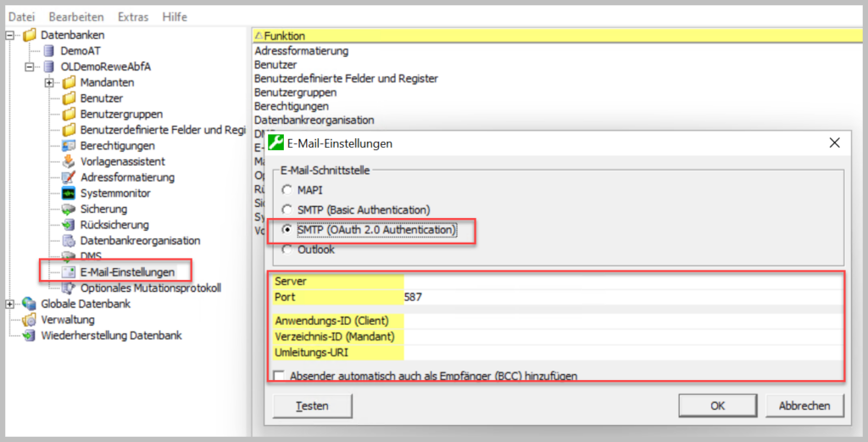Click the Systemmonitor icon in tree
Screen dimensions: 868x442
click(69, 193)
